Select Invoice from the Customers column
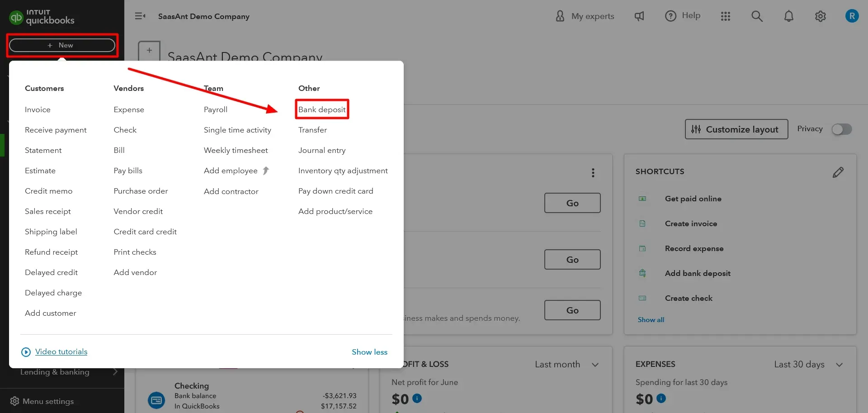The image size is (868, 413). [38, 109]
